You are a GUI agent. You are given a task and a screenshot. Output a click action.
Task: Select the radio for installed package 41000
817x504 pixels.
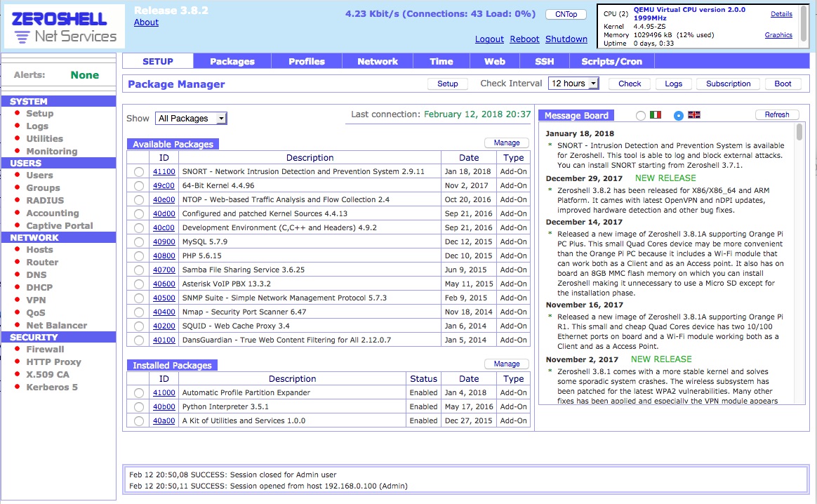click(138, 392)
